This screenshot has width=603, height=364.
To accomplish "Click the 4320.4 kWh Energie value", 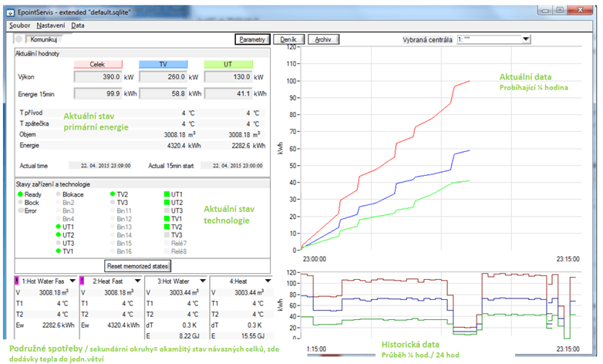I will coord(184,146).
